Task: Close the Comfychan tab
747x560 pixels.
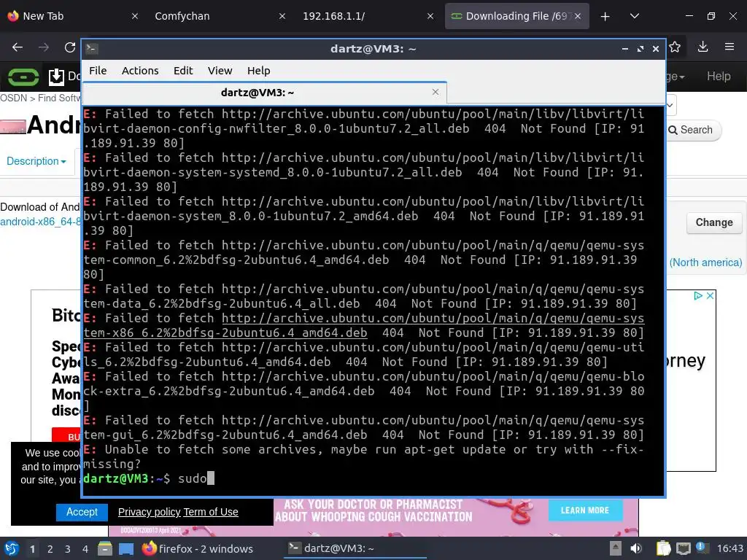Action: tap(282, 16)
